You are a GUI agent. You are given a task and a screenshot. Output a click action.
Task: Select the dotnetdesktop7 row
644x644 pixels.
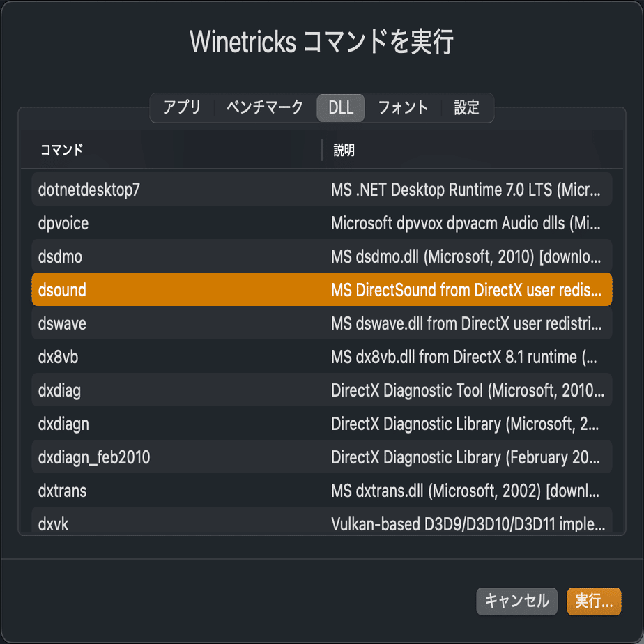321,190
